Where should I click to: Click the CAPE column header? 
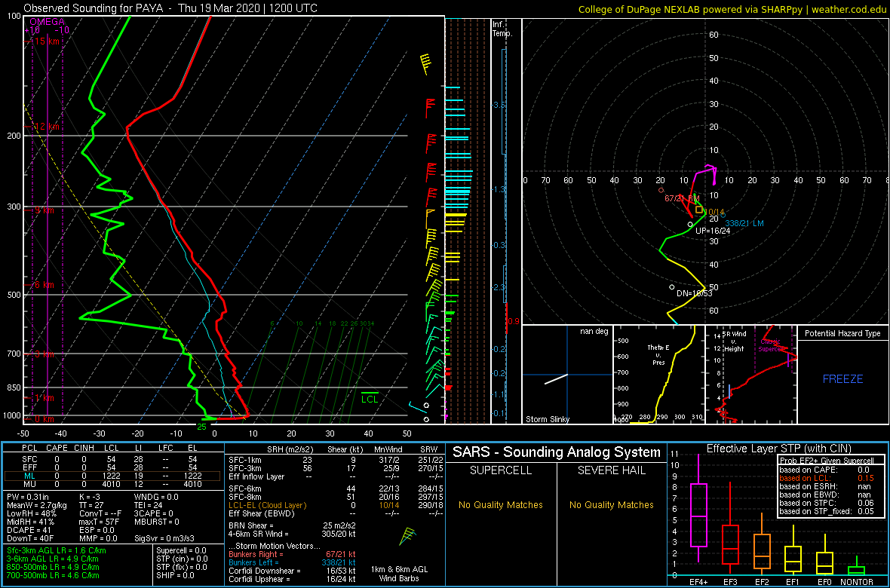[x=57, y=449]
